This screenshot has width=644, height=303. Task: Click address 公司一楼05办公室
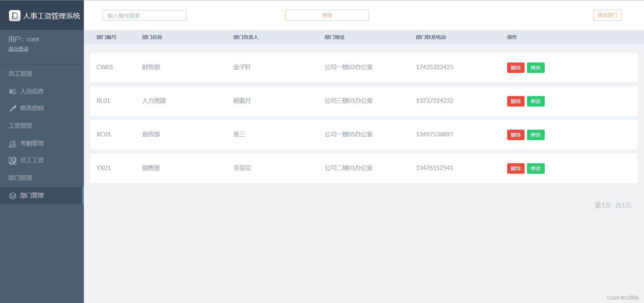point(348,134)
